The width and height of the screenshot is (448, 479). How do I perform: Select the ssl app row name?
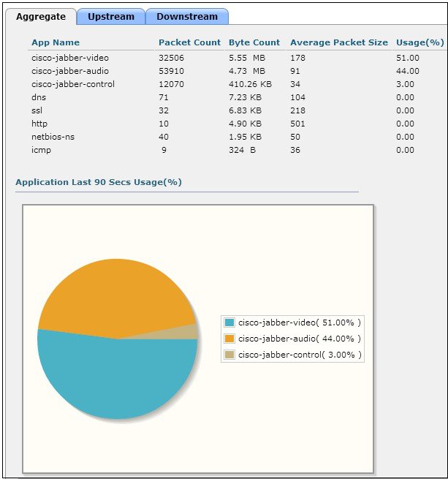(x=37, y=110)
